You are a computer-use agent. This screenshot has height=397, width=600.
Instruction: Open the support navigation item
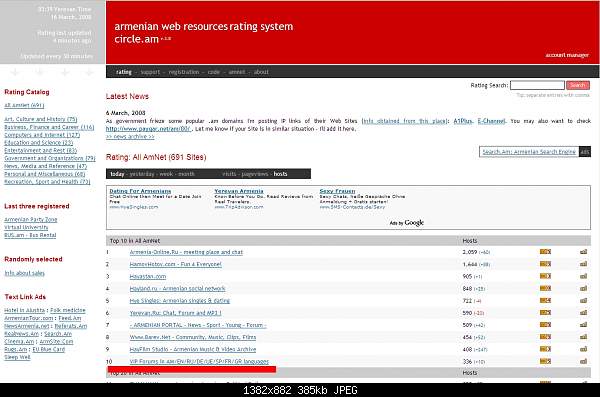click(150, 72)
